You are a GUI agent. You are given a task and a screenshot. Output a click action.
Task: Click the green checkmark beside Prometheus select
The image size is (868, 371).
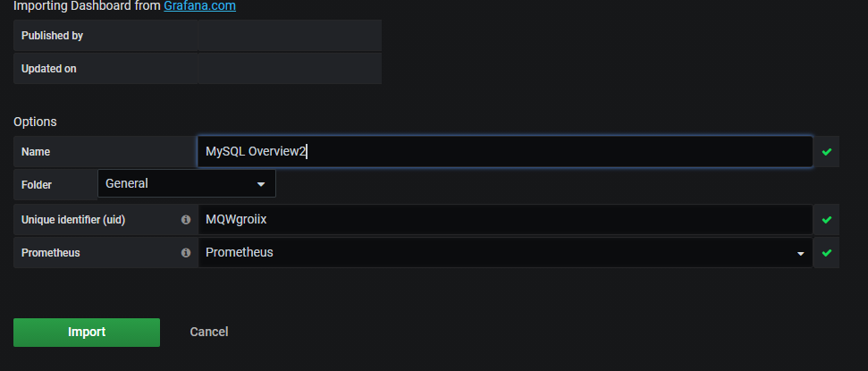point(827,252)
